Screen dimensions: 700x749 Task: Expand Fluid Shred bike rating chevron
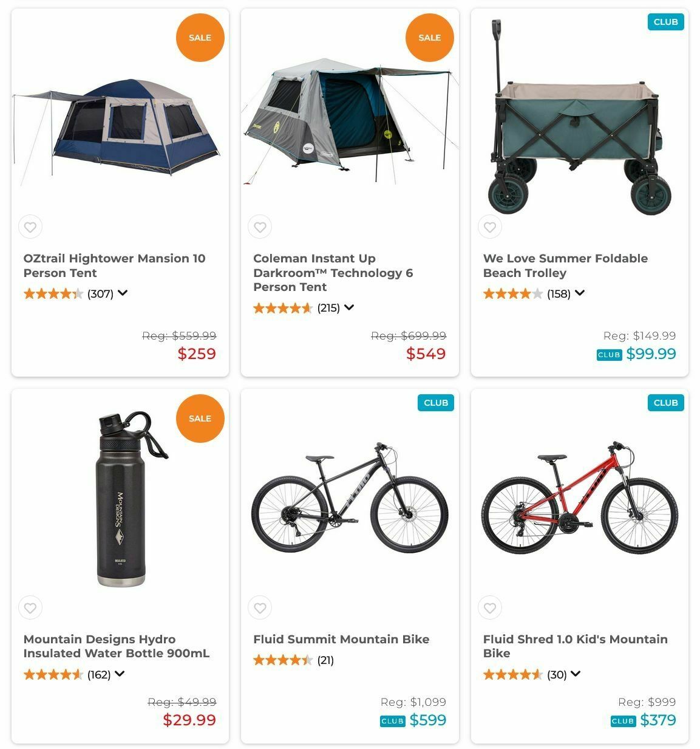point(576,674)
